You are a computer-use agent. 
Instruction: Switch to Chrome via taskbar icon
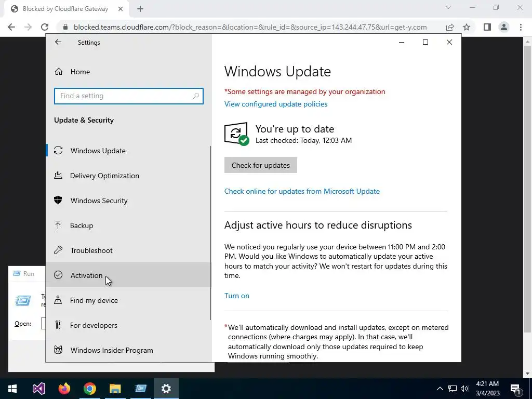(x=89, y=389)
